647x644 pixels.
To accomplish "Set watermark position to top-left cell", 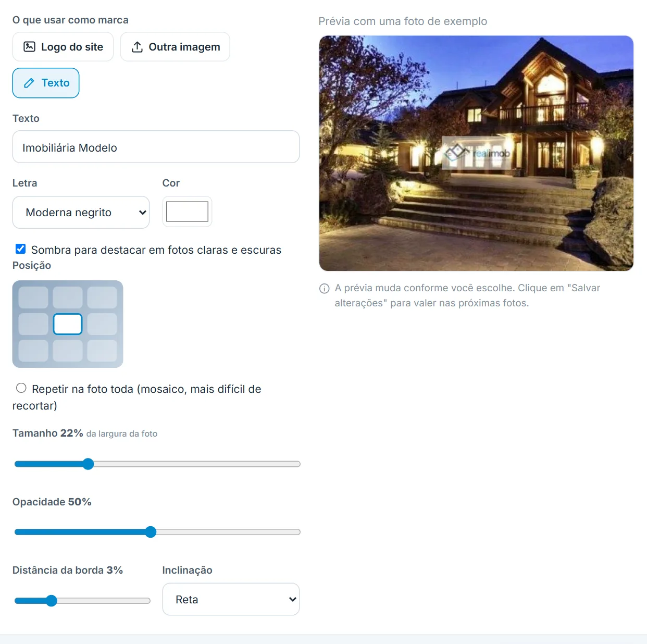I will point(33,297).
